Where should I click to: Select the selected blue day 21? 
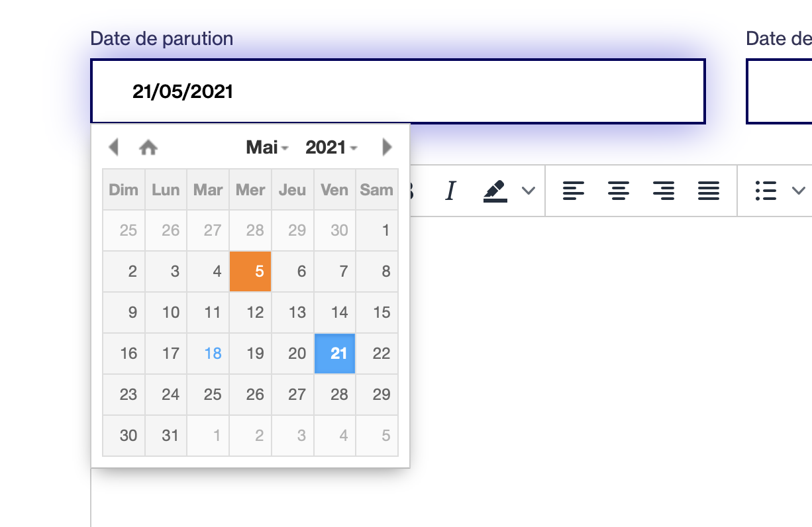(x=335, y=354)
